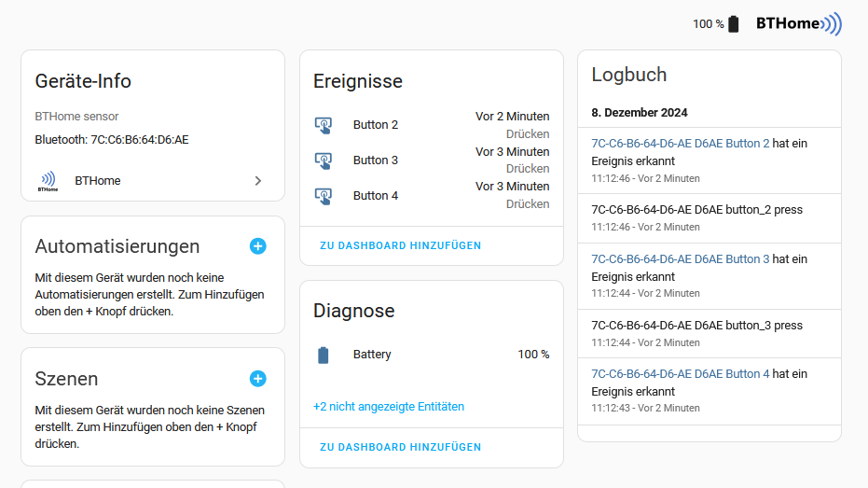Click the BTHome logo in the top right
This screenshot has width=868, height=488.
pyautogui.click(x=799, y=24)
